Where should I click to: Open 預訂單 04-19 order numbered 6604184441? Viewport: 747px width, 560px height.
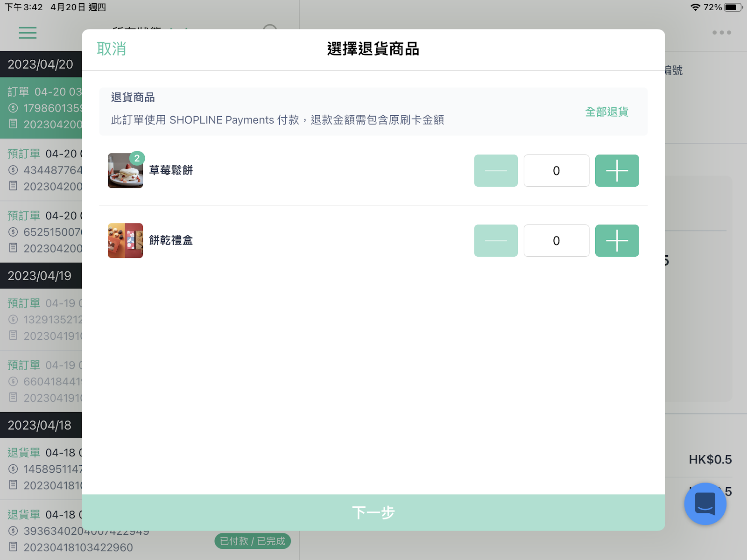[x=41, y=382]
